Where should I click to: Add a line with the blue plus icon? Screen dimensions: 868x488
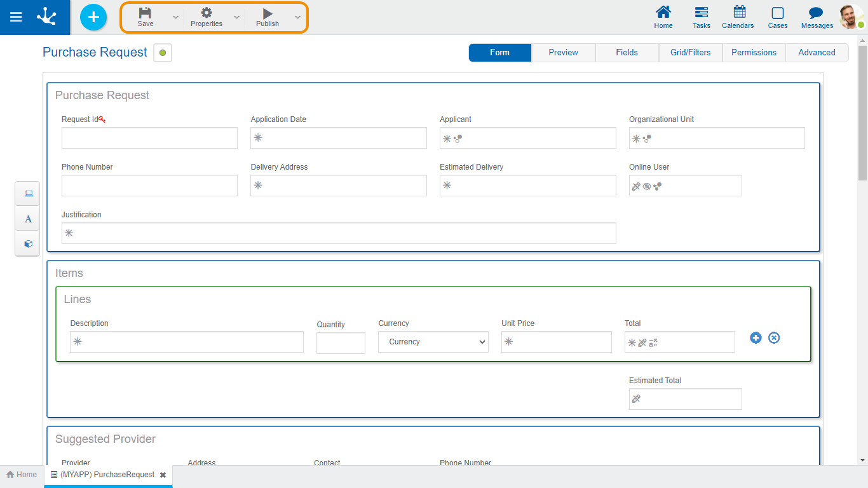[x=756, y=338]
